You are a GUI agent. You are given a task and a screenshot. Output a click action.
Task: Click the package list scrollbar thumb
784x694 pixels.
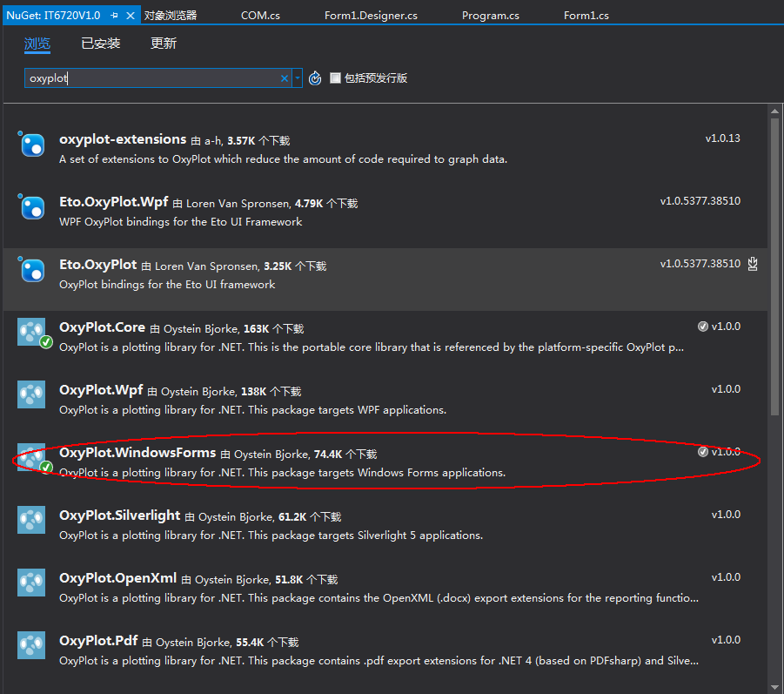774,266
